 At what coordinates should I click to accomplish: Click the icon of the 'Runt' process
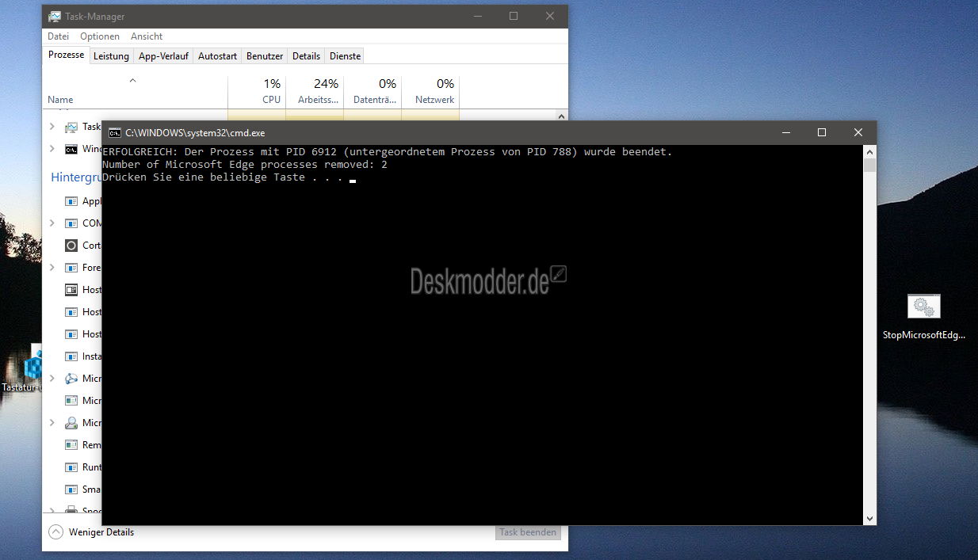coord(71,467)
